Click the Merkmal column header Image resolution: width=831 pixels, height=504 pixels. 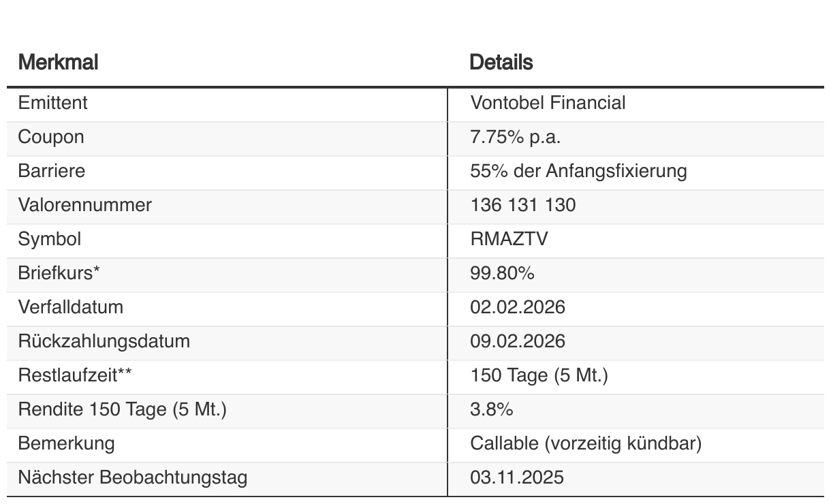[58, 63]
